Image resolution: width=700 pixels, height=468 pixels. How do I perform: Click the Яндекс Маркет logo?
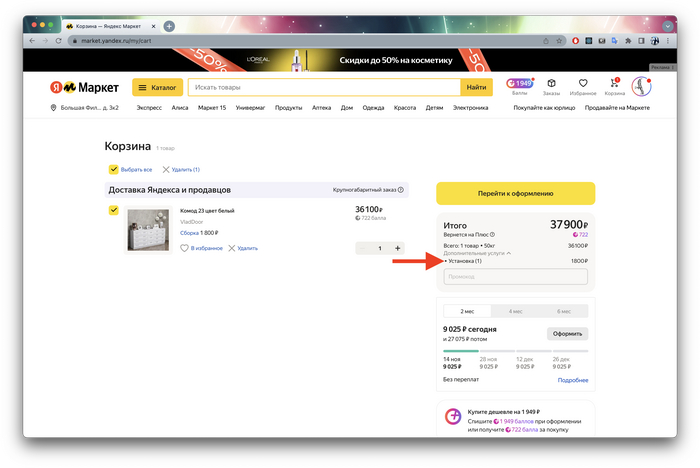tap(84, 88)
